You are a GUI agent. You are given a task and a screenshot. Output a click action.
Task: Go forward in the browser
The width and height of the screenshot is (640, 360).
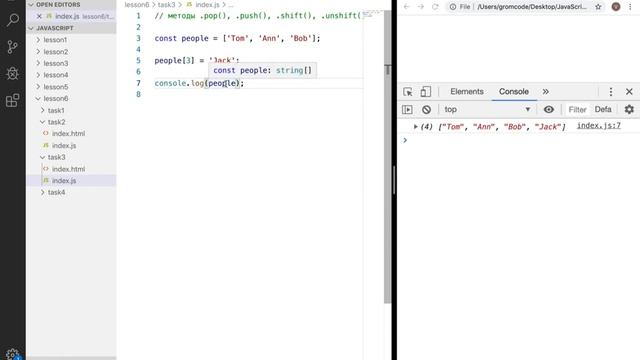421,7
